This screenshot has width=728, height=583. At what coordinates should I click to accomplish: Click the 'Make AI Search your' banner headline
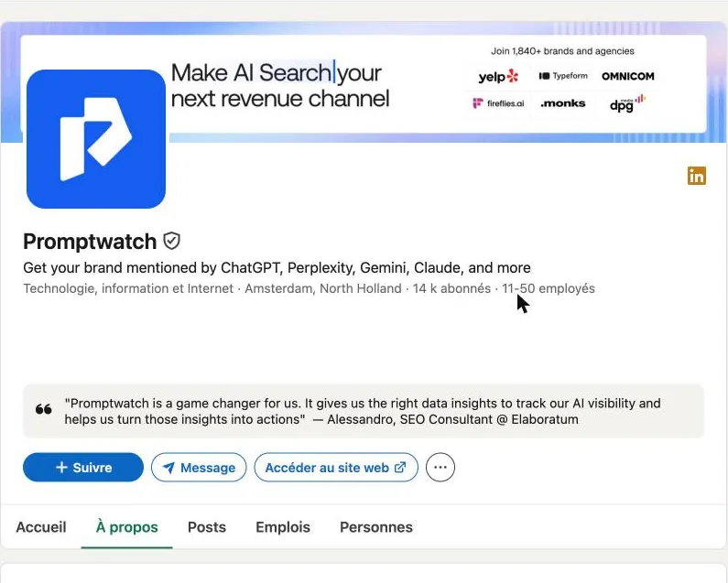tap(277, 73)
